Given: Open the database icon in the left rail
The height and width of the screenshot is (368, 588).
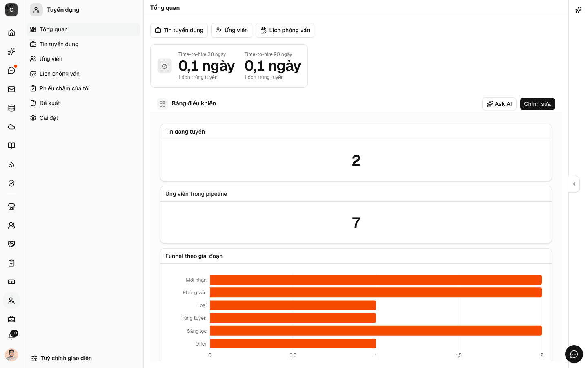Looking at the screenshot, I should pyautogui.click(x=11, y=108).
